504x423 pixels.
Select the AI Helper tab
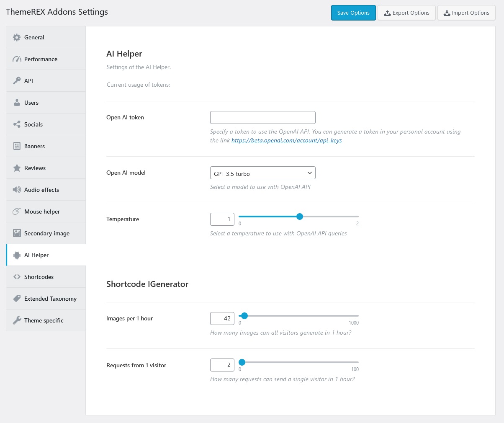[x=46, y=255]
